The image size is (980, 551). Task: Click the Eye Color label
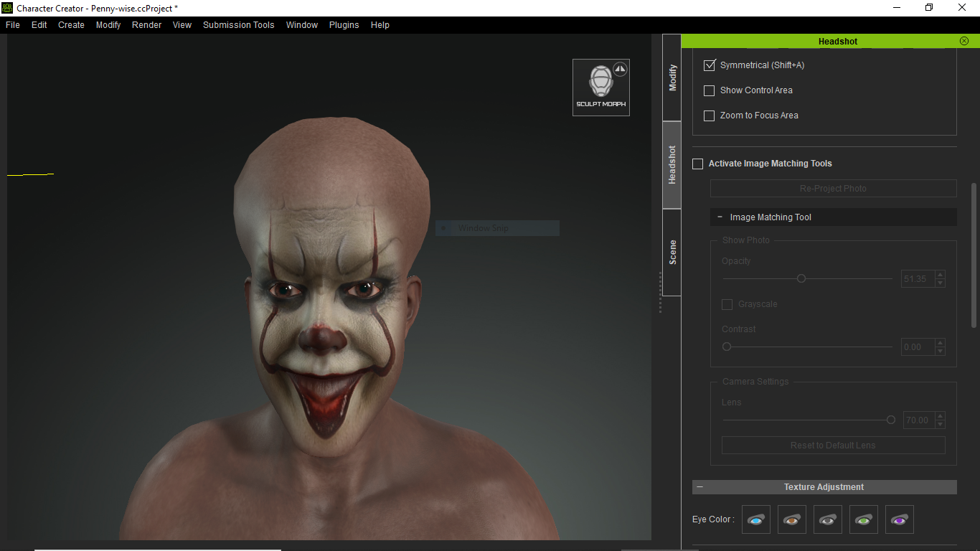(x=713, y=519)
